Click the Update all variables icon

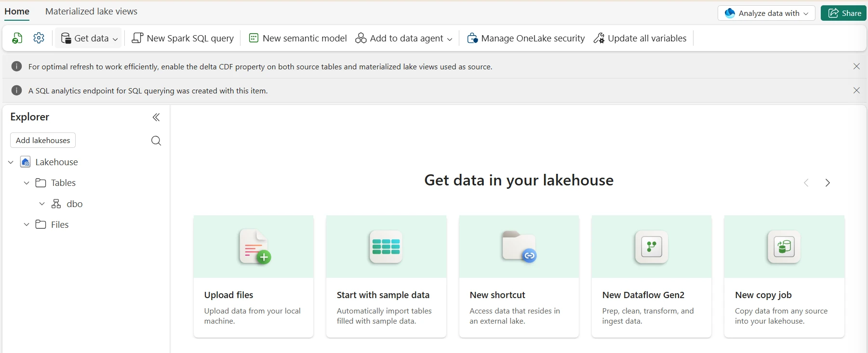(x=599, y=38)
